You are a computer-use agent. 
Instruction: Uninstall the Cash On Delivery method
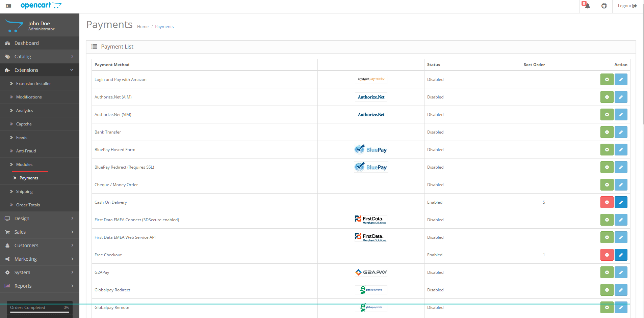coord(607,202)
